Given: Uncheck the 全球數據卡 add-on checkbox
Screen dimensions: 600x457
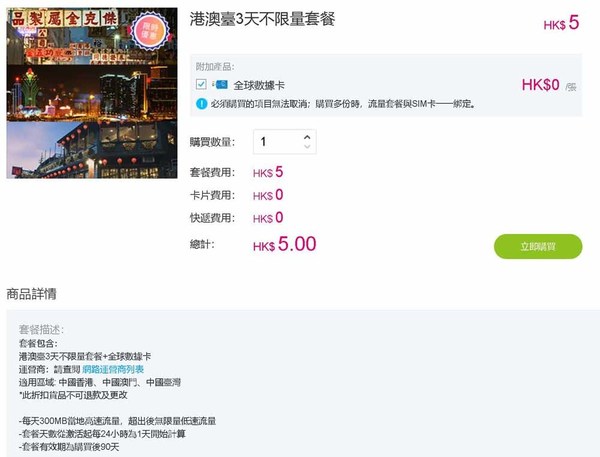Looking at the screenshot, I should click(201, 84).
